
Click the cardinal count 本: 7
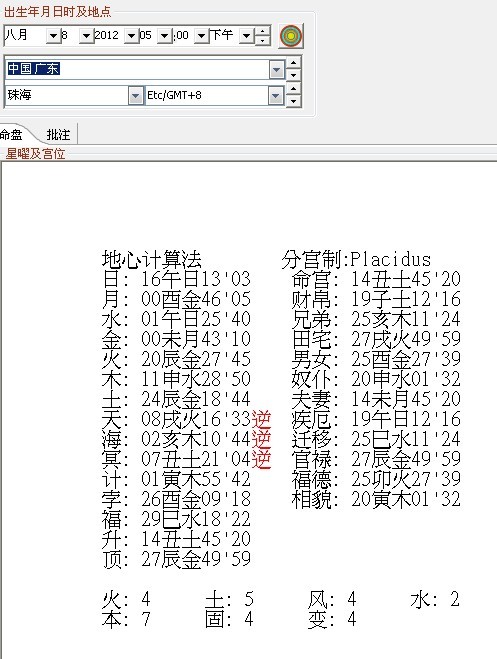[126, 619]
